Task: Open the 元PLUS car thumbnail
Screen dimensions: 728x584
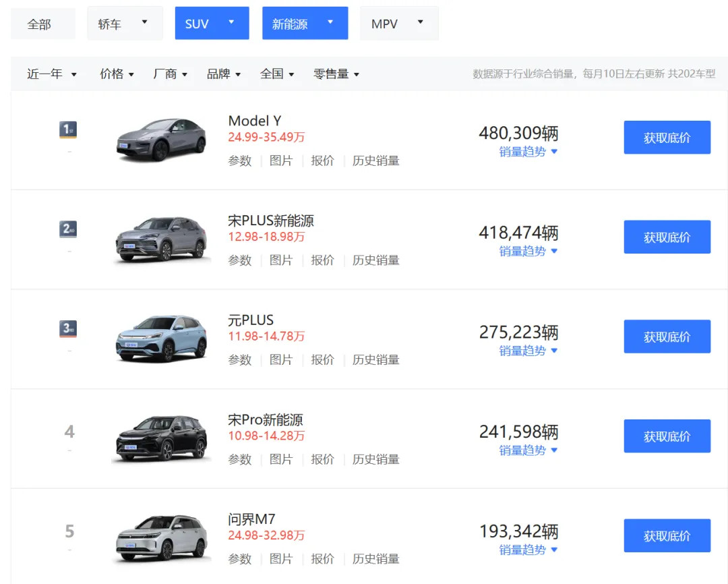Action: 161,339
